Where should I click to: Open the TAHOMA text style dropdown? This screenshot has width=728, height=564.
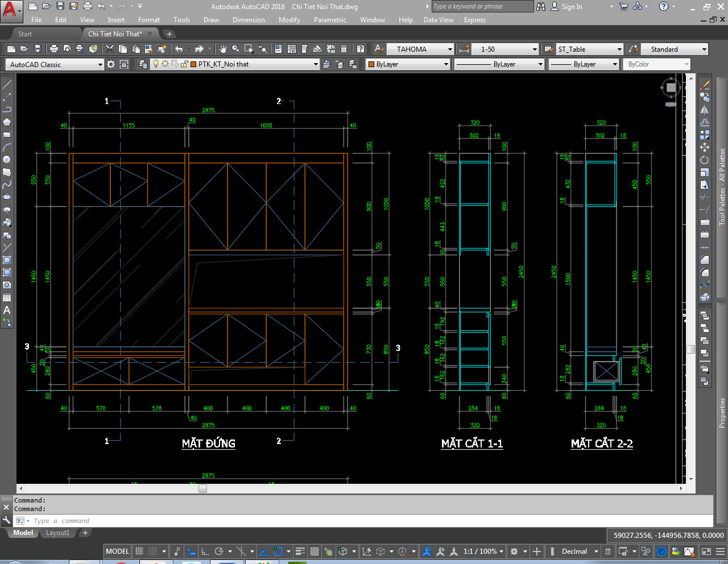[450, 49]
